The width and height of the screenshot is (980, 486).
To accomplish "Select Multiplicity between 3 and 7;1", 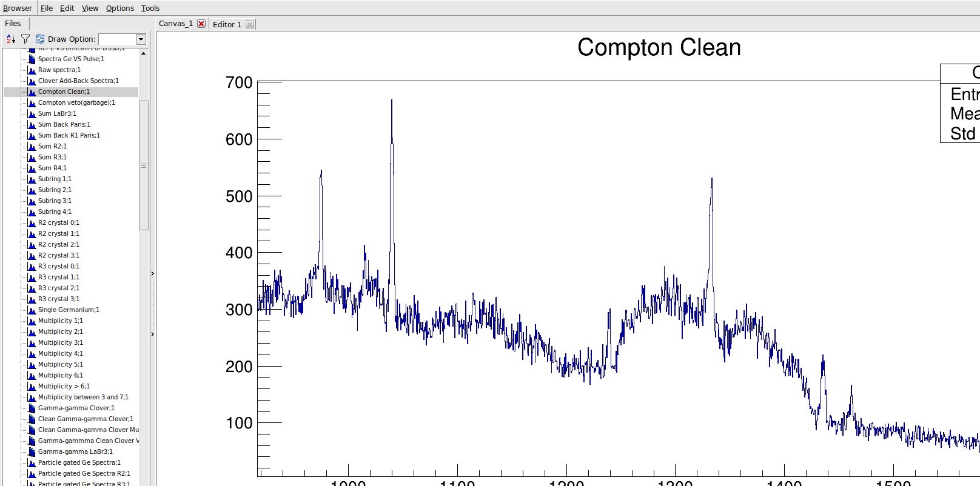I will [83, 397].
